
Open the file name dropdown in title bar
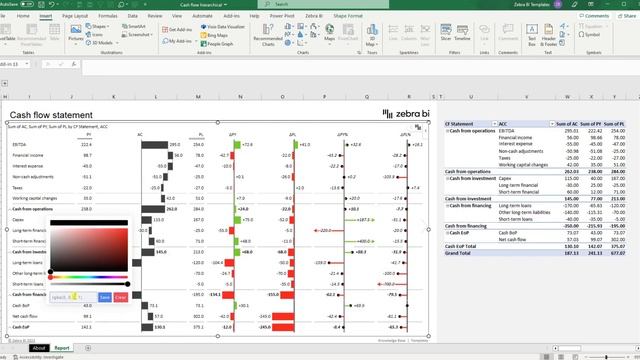tap(225, 5)
